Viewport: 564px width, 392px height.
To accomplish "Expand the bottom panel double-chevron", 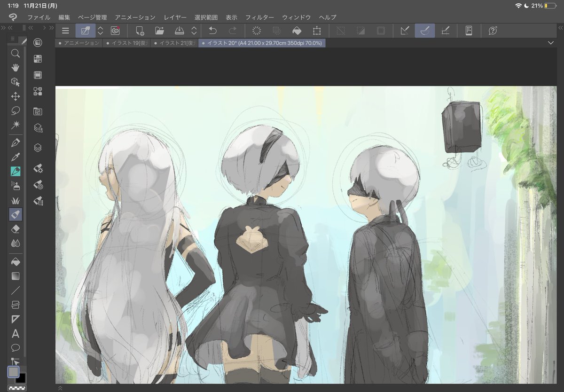I will (x=60, y=388).
